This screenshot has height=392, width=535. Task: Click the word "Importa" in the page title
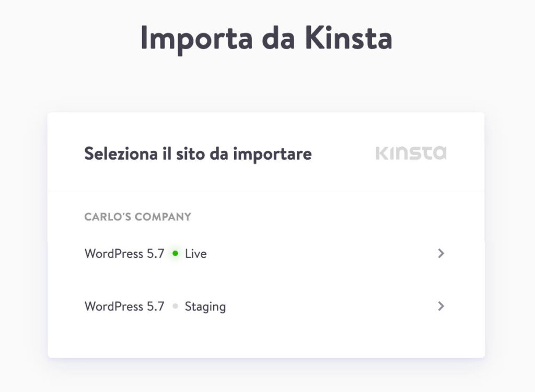[197, 39]
